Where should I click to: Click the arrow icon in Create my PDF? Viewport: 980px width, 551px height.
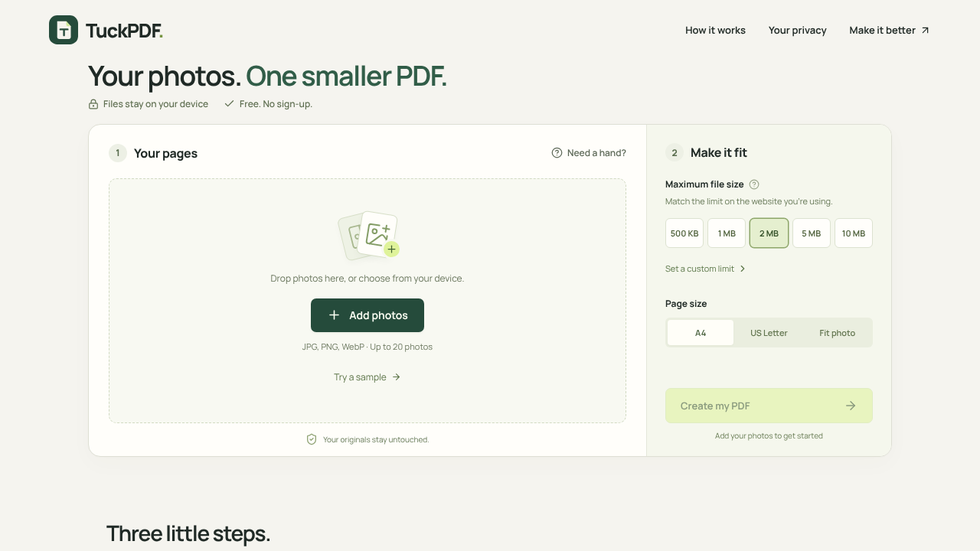(851, 406)
